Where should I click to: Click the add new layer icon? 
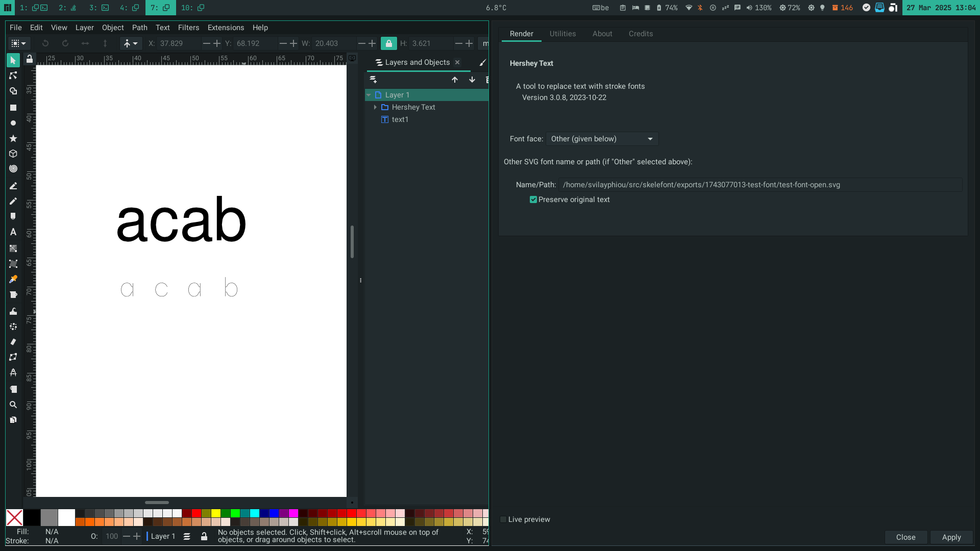click(x=373, y=80)
